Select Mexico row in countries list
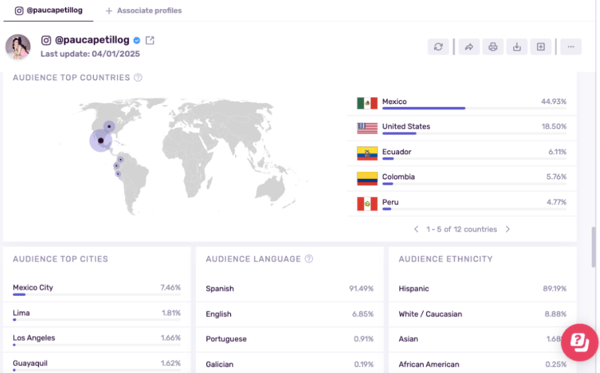Screen dimensions: 600x373 [x=462, y=103]
